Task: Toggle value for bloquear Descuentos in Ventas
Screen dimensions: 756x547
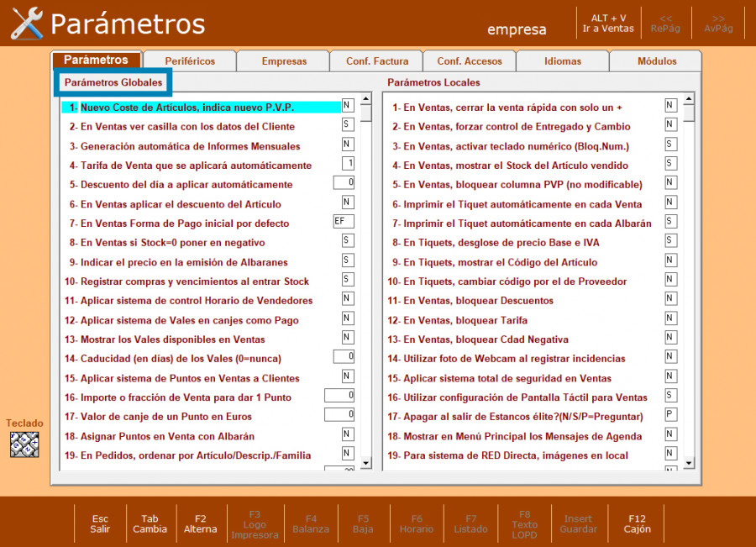Action: point(670,299)
